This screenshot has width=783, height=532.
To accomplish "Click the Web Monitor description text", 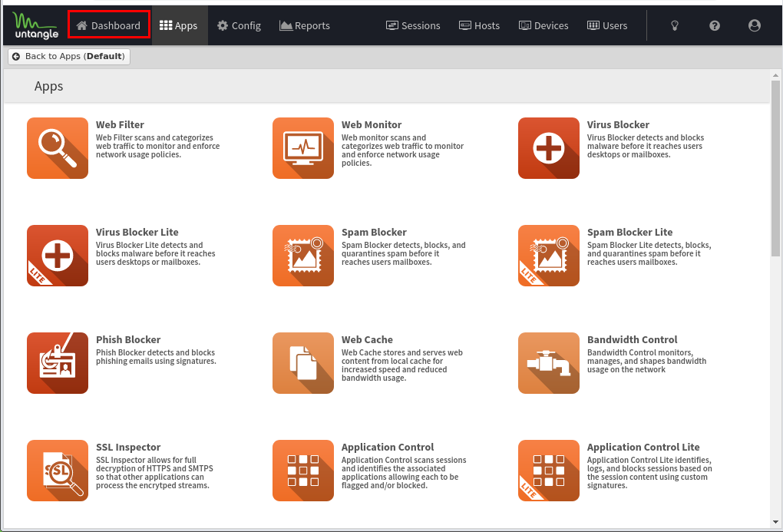I will (x=402, y=150).
